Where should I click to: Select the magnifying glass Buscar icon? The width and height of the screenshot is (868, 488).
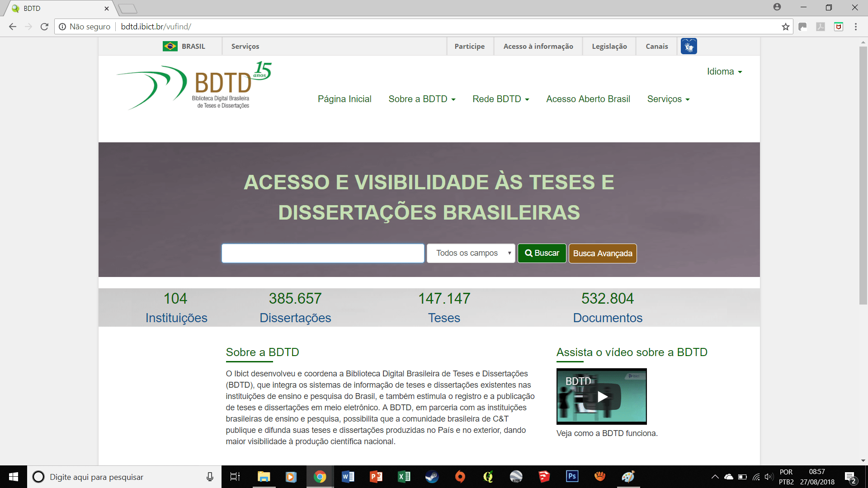tap(529, 253)
